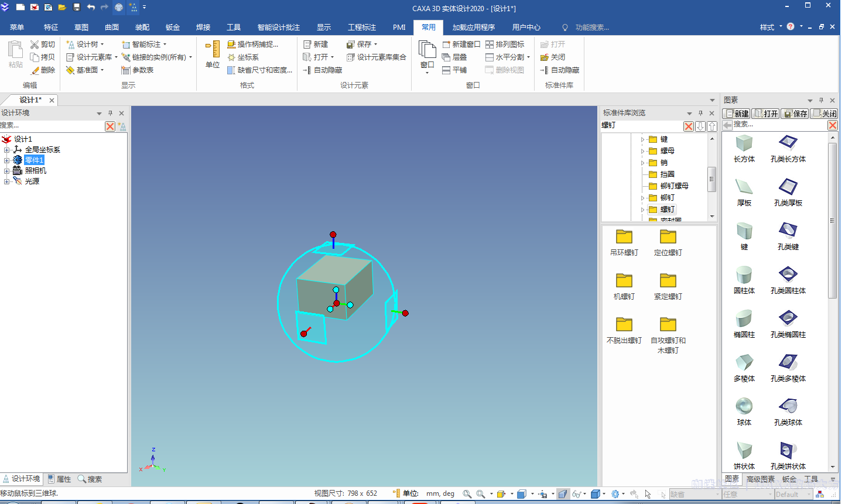This screenshot has width=845, height=504.
Task: Open the 水平分割 dropdown
Action: click(528, 57)
